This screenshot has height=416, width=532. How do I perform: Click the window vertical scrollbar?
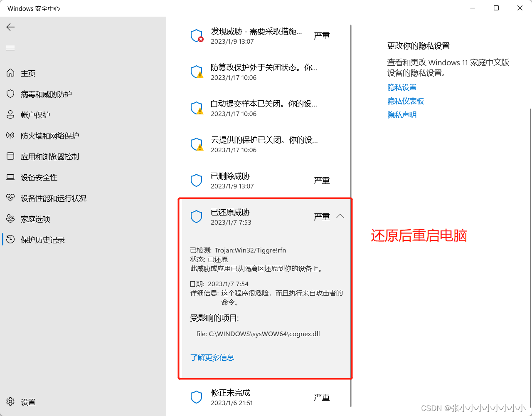pyautogui.click(x=530, y=258)
